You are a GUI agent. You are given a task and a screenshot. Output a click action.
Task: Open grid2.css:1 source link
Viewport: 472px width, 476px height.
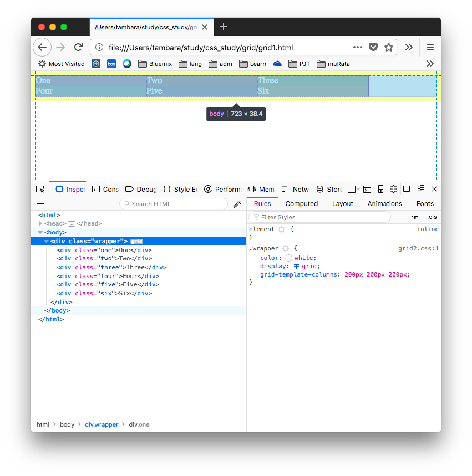point(418,248)
